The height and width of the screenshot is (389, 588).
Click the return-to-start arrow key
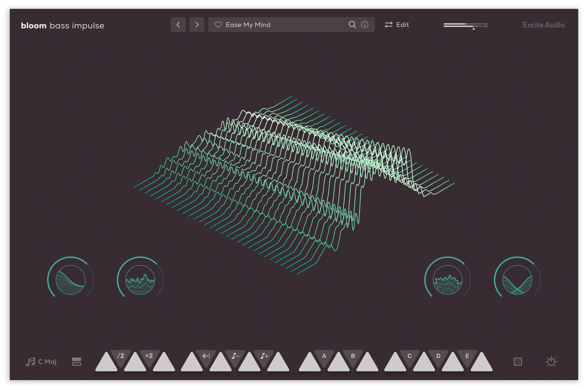(x=206, y=357)
